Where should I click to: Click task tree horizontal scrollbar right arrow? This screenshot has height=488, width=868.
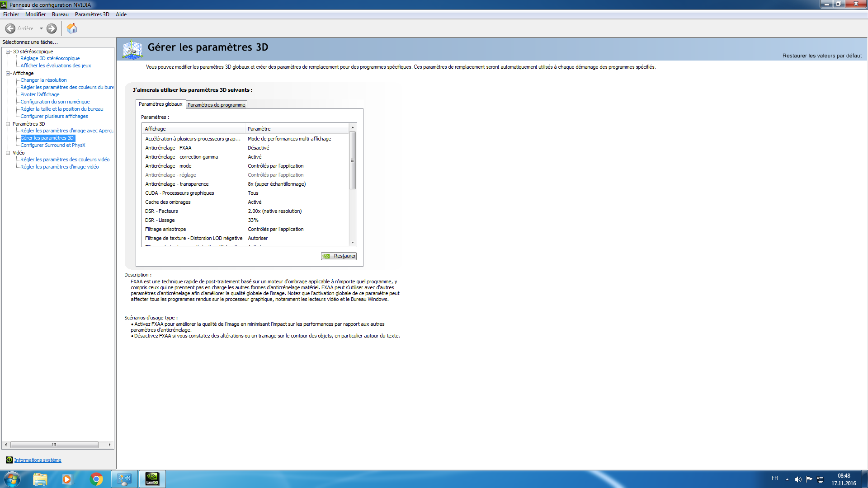tap(109, 445)
